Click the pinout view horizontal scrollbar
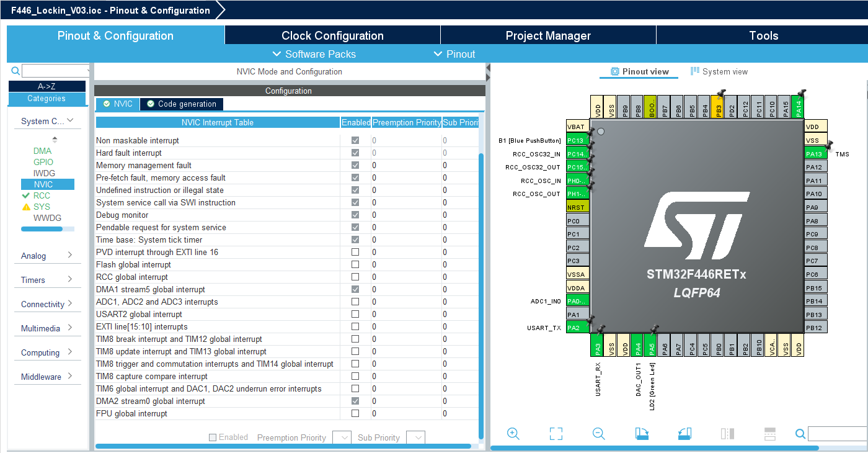Image resolution: width=868 pixels, height=453 pixels. tap(655, 447)
